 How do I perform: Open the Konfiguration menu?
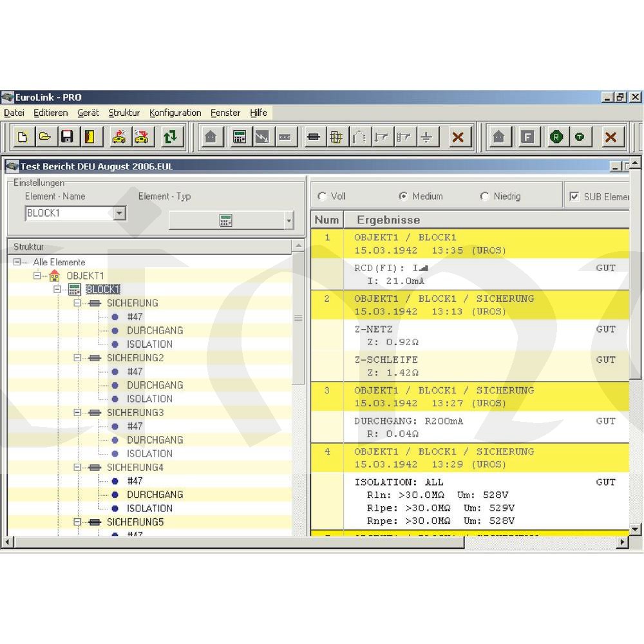pyautogui.click(x=175, y=113)
